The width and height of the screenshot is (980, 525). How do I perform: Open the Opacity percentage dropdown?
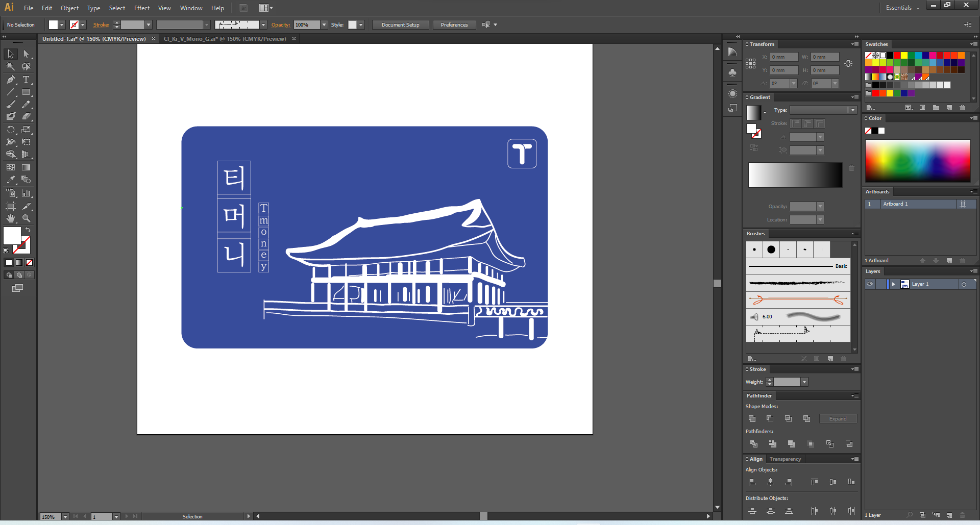tap(324, 25)
